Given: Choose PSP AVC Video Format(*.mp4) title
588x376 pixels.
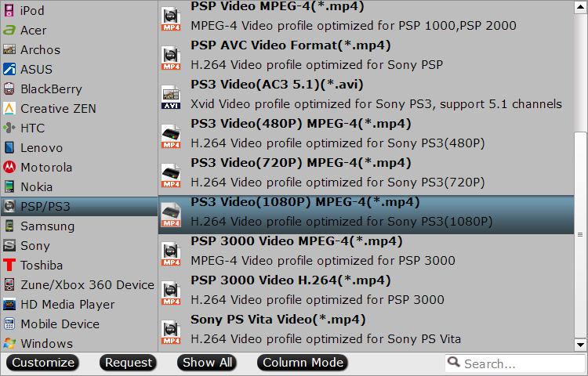Looking at the screenshot, I should pos(291,45).
